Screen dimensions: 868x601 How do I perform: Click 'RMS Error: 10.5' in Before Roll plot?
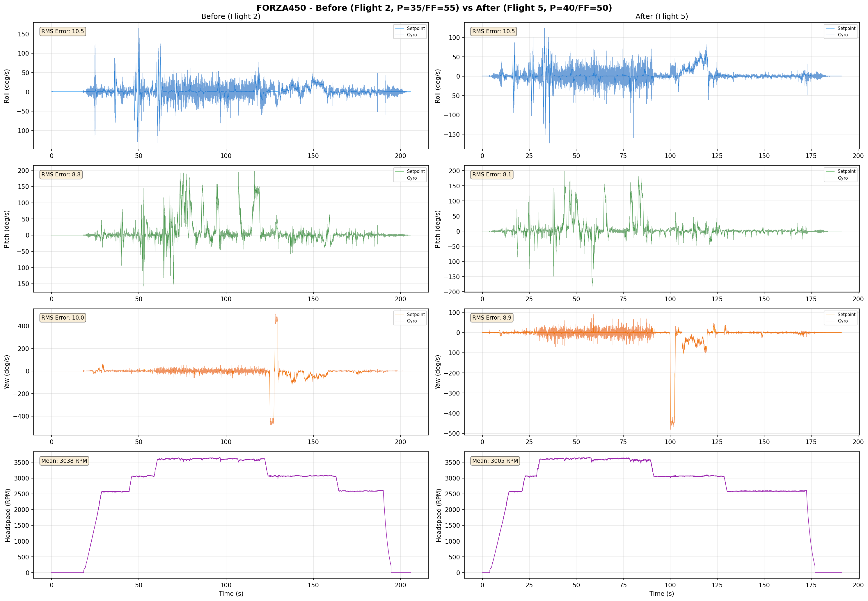[x=63, y=31]
